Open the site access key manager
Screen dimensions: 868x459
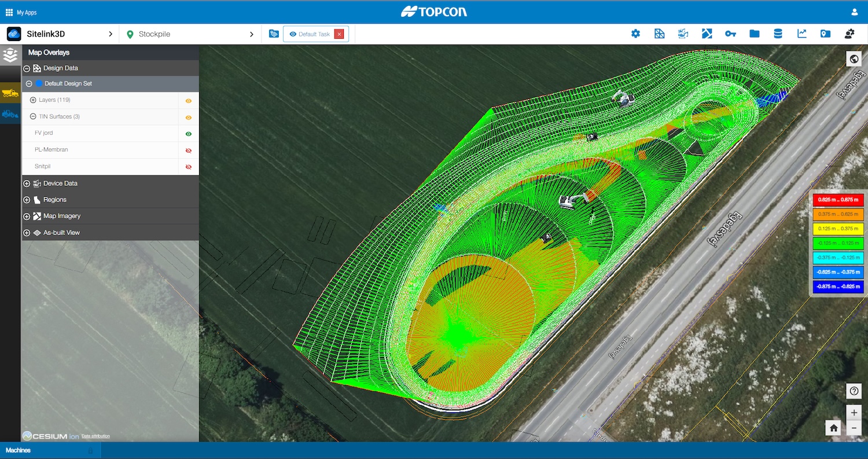[730, 34]
